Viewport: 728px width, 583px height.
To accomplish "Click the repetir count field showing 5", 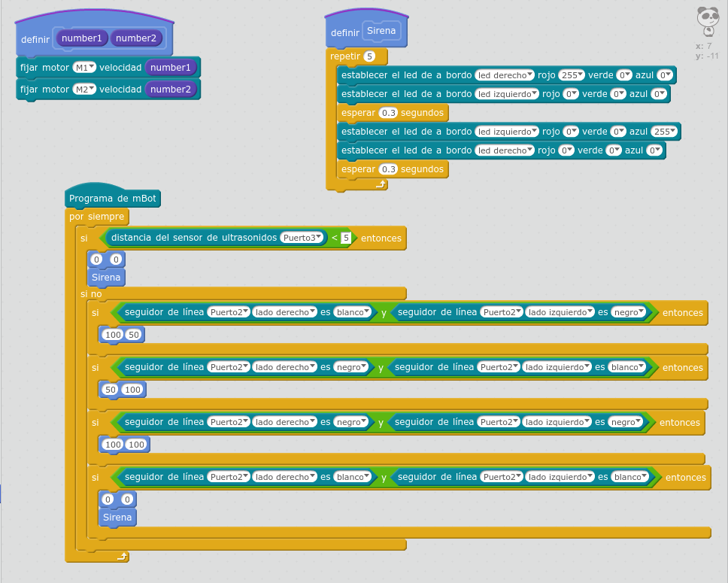I will (x=369, y=56).
